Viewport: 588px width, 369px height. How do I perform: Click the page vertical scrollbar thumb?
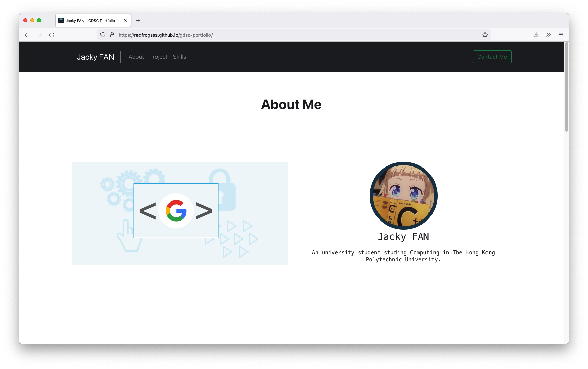click(566, 87)
